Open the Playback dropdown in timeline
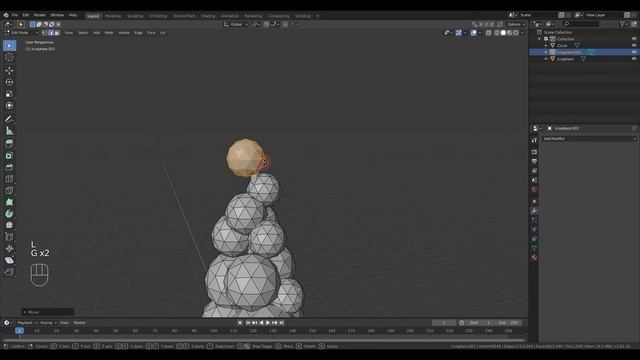 (27, 323)
